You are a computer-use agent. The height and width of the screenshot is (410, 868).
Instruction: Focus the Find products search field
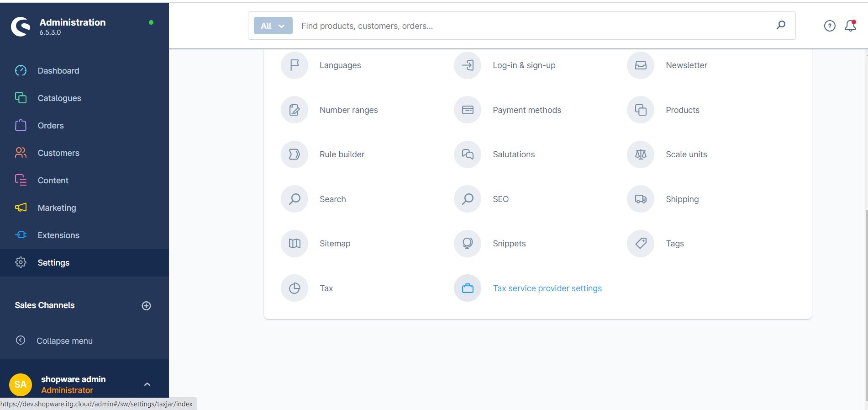tap(534, 26)
